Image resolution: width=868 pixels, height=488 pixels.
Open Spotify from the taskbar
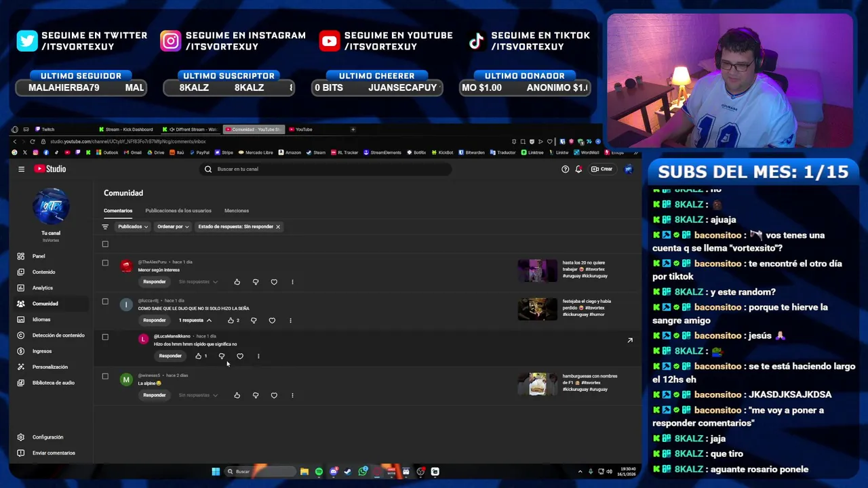click(x=319, y=472)
